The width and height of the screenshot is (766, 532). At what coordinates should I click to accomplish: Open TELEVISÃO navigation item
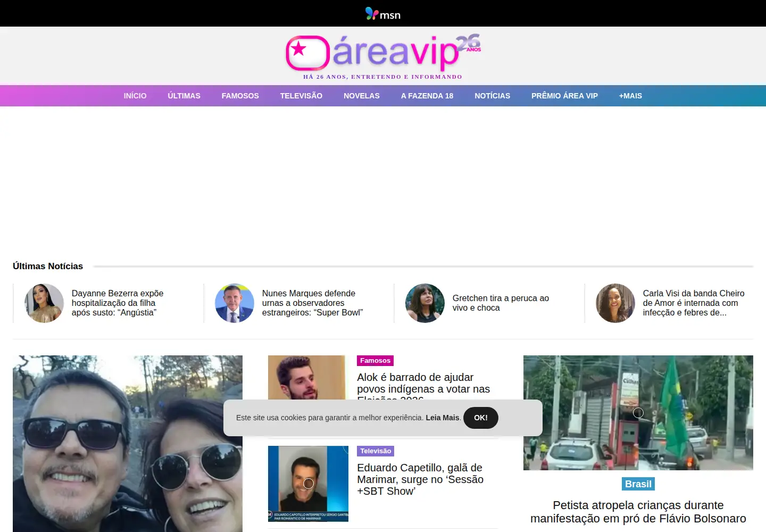[x=301, y=96]
